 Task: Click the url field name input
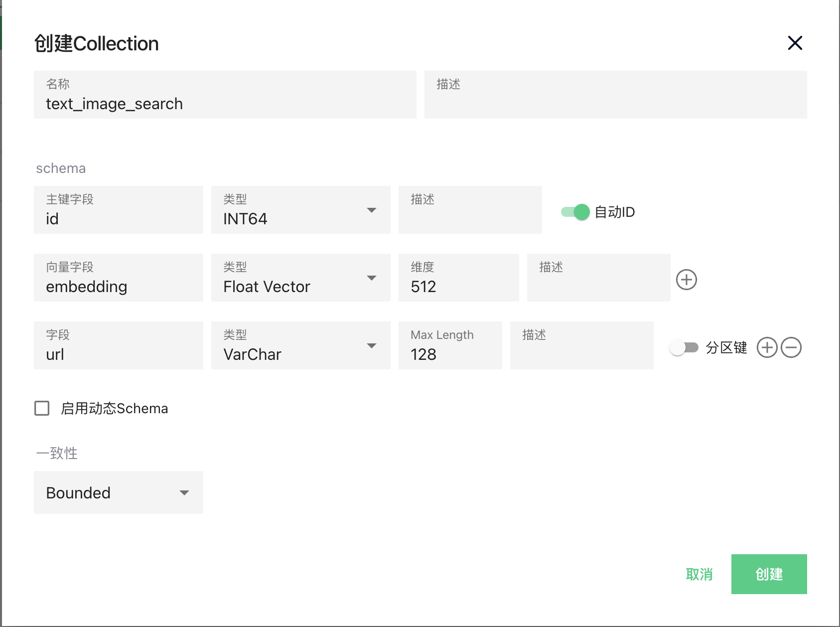118,354
